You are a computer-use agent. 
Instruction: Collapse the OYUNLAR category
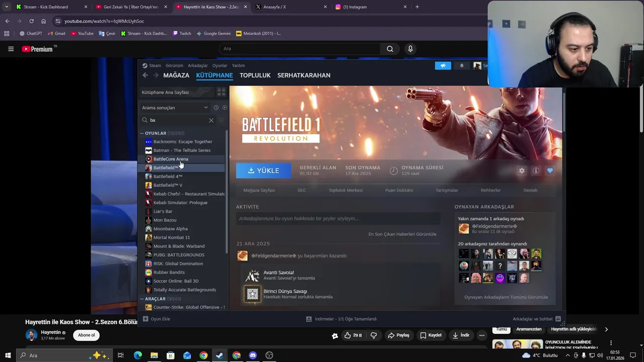point(142,133)
